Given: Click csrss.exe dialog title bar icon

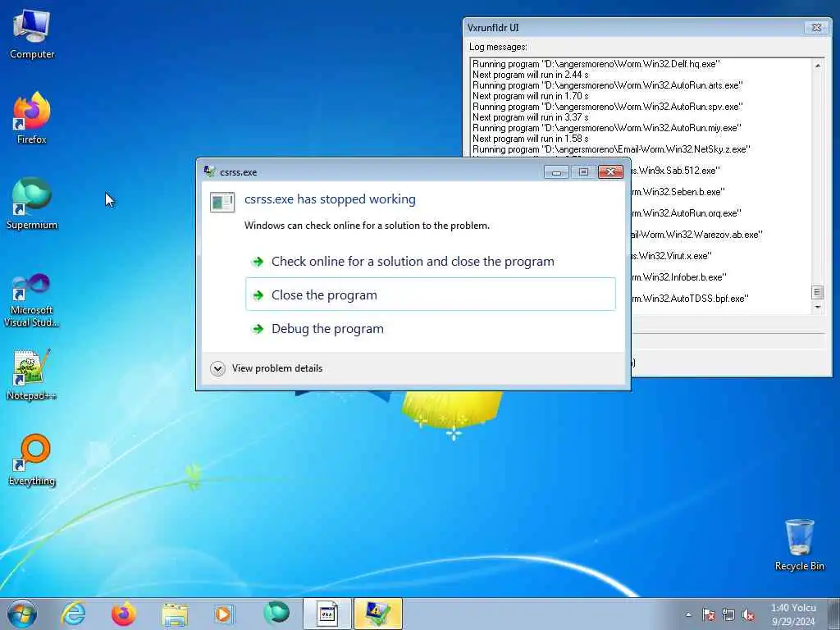Looking at the screenshot, I should tap(209, 171).
